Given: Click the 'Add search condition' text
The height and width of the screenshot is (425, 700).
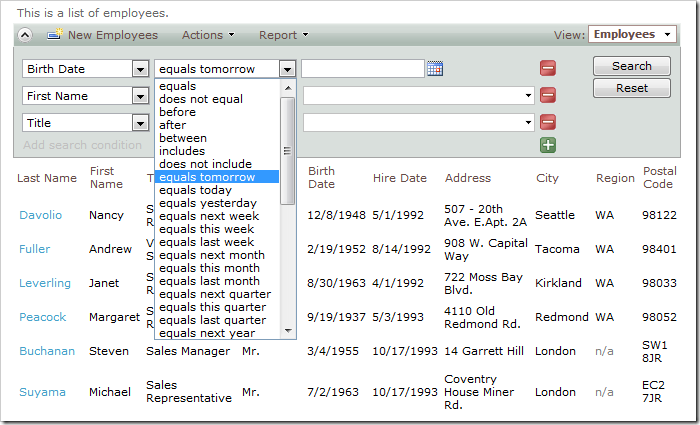Looking at the screenshot, I should click(x=82, y=145).
